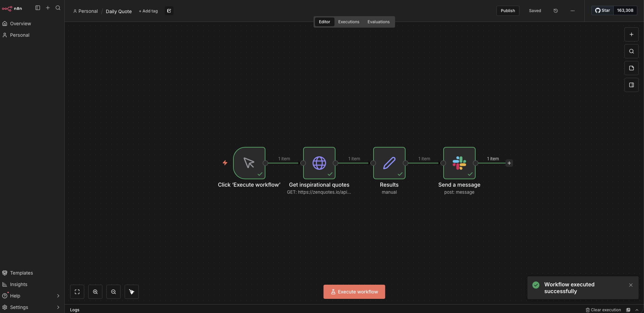
Task: Open the Get inspirational quotes node
Action: point(319,163)
